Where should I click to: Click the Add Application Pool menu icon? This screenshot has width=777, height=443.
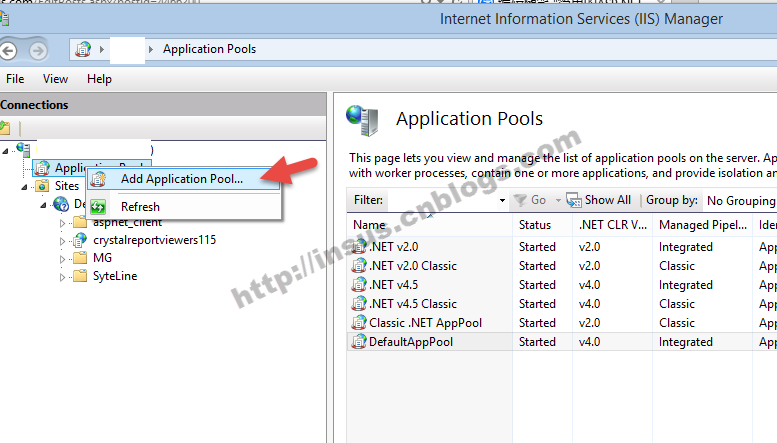click(x=98, y=179)
